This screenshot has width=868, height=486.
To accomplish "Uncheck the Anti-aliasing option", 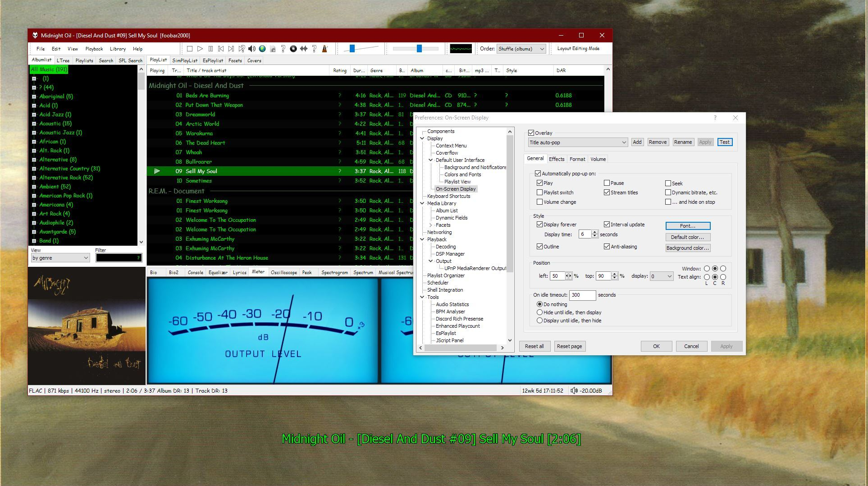I will 607,247.
